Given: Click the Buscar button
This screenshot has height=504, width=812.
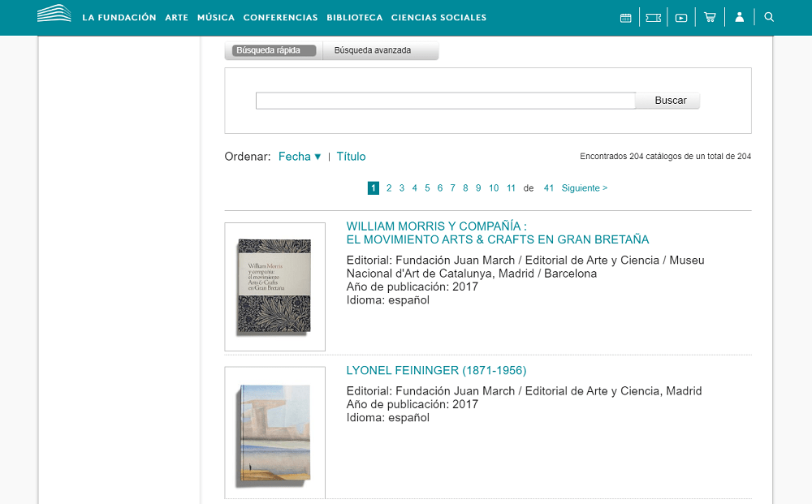Looking at the screenshot, I should coord(668,101).
